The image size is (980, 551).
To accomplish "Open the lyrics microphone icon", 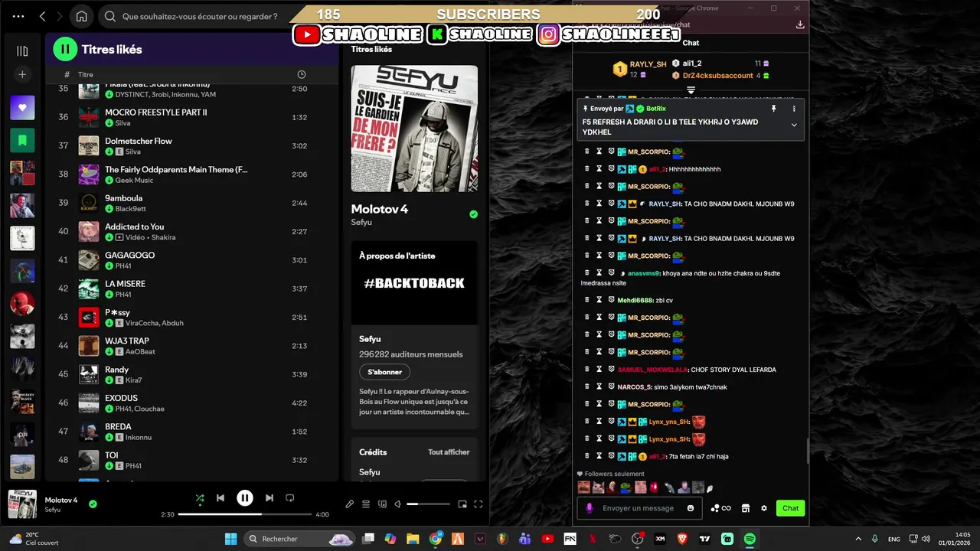I will [x=350, y=504].
